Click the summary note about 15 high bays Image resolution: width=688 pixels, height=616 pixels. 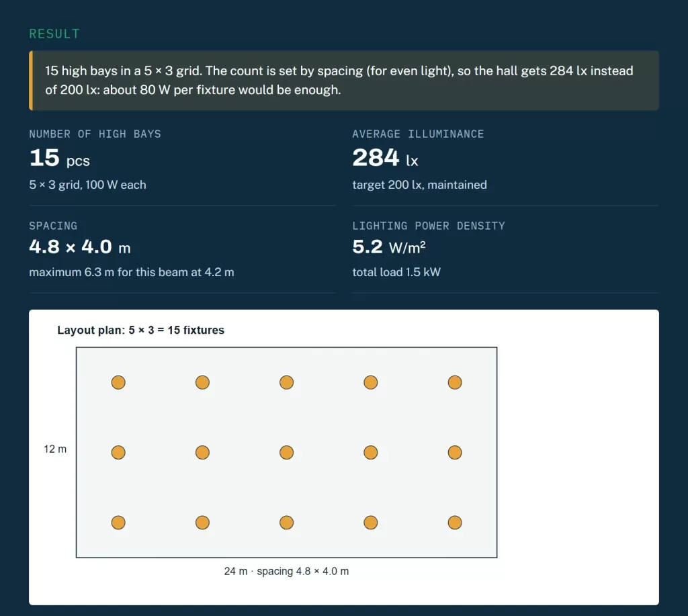343,81
